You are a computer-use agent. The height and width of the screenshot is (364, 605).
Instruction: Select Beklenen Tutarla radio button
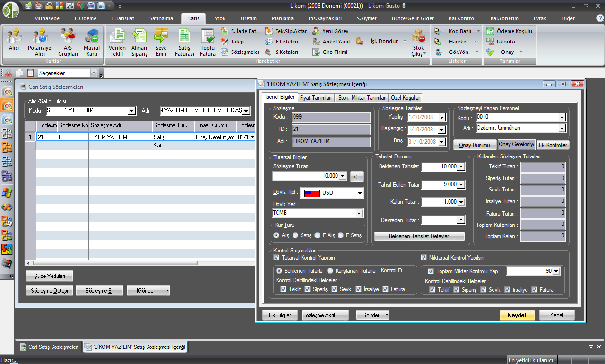pos(279,271)
